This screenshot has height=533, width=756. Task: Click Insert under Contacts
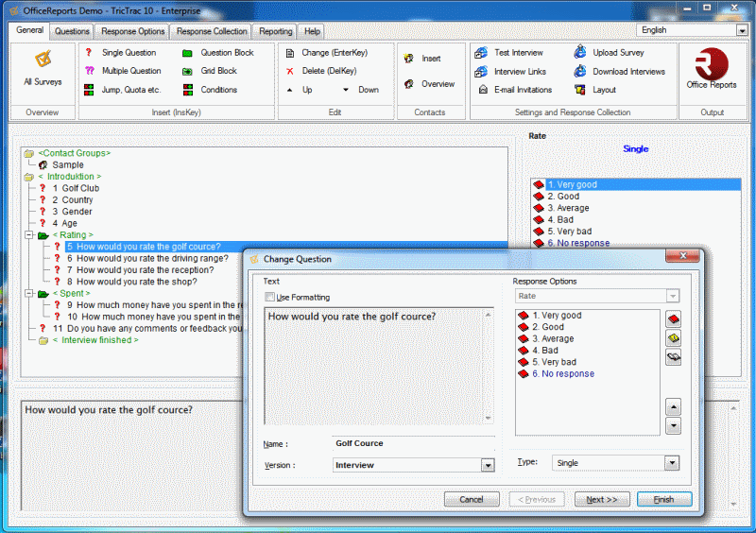click(x=422, y=59)
